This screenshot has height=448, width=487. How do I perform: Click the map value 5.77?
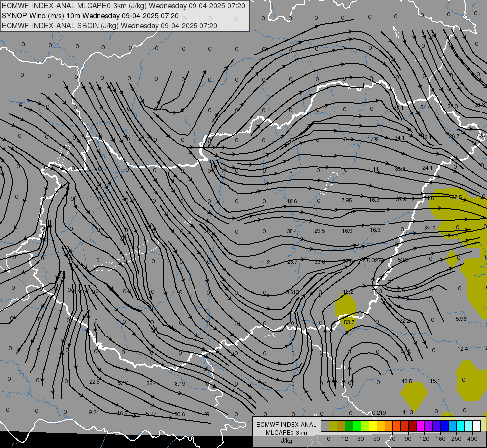pyautogui.click(x=151, y=414)
